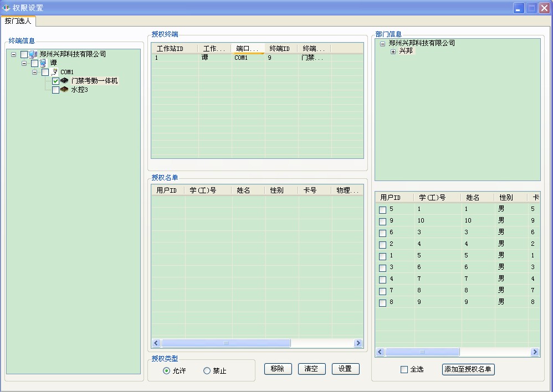Image resolution: width=553 pixels, height=392 pixels.
Task: Click the COM1 port icon
Action: [x=54, y=72]
